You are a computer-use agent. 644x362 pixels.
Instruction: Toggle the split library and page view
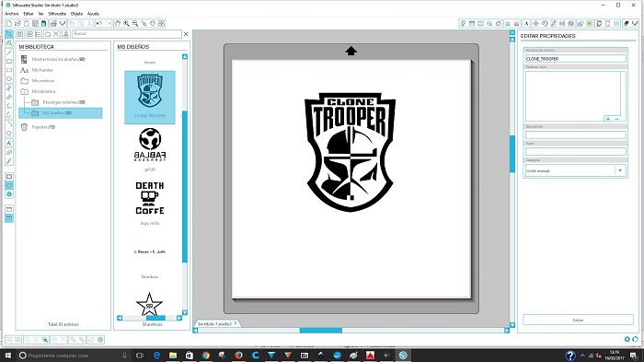(9, 218)
